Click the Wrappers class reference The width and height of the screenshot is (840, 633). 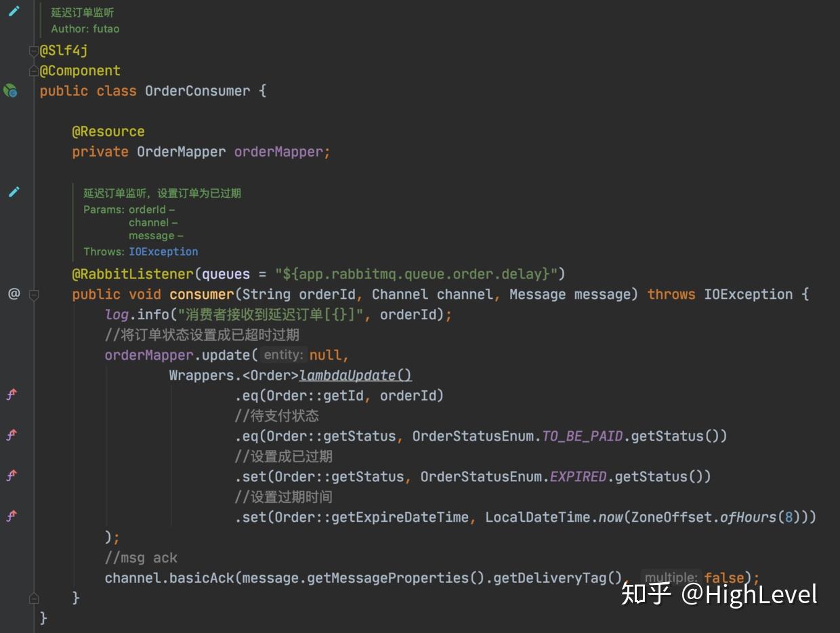tap(202, 375)
